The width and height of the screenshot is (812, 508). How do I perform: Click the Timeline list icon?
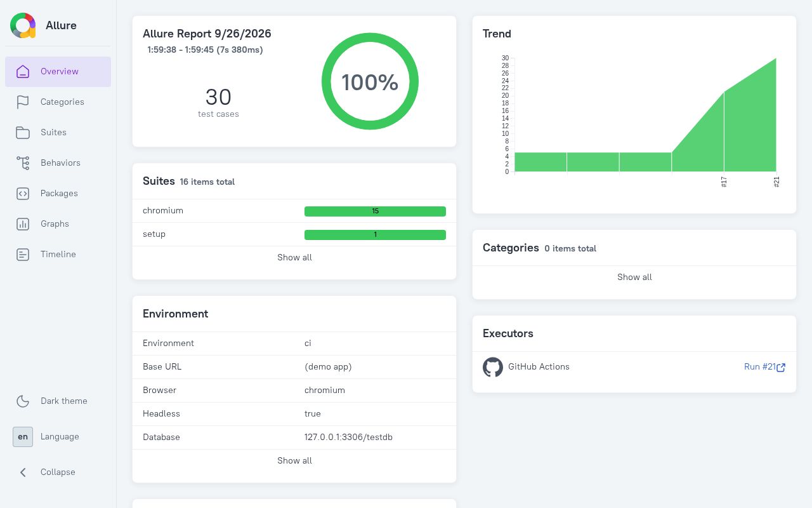[x=23, y=254]
